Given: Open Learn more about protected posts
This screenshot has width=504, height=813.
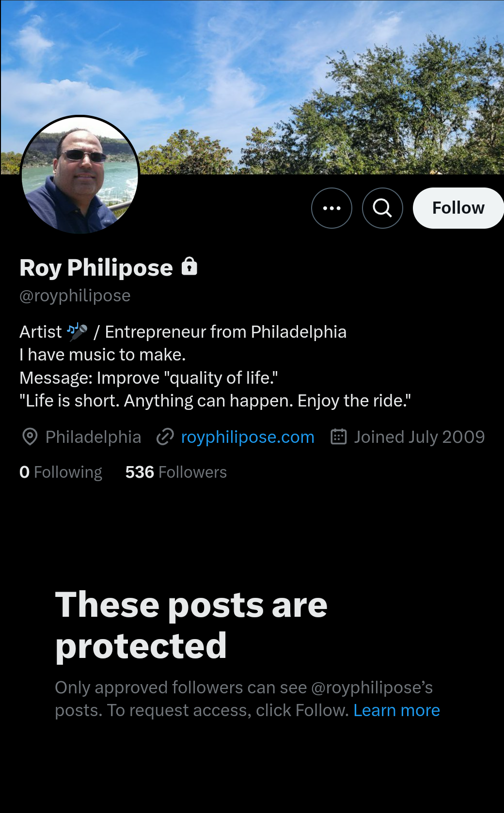Looking at the screenshot, I should [x=396, y=710].
